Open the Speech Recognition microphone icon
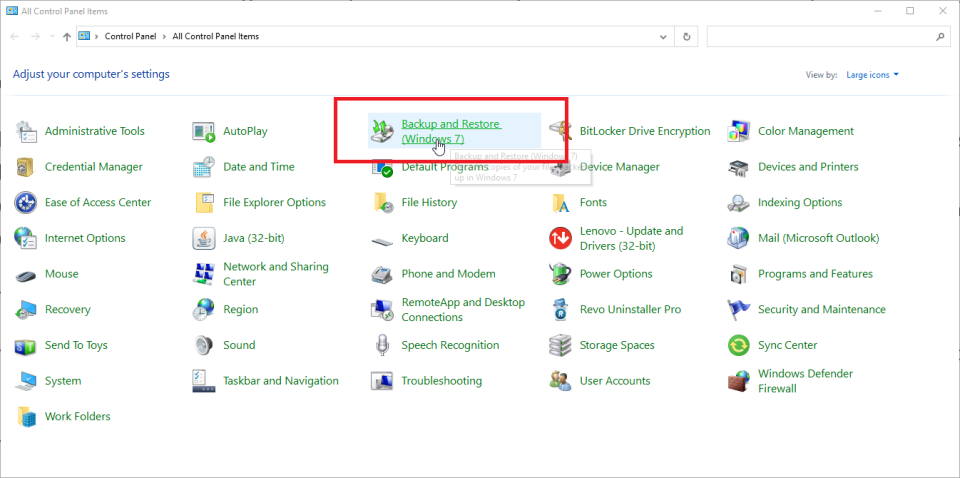 (x=383, y=345)
